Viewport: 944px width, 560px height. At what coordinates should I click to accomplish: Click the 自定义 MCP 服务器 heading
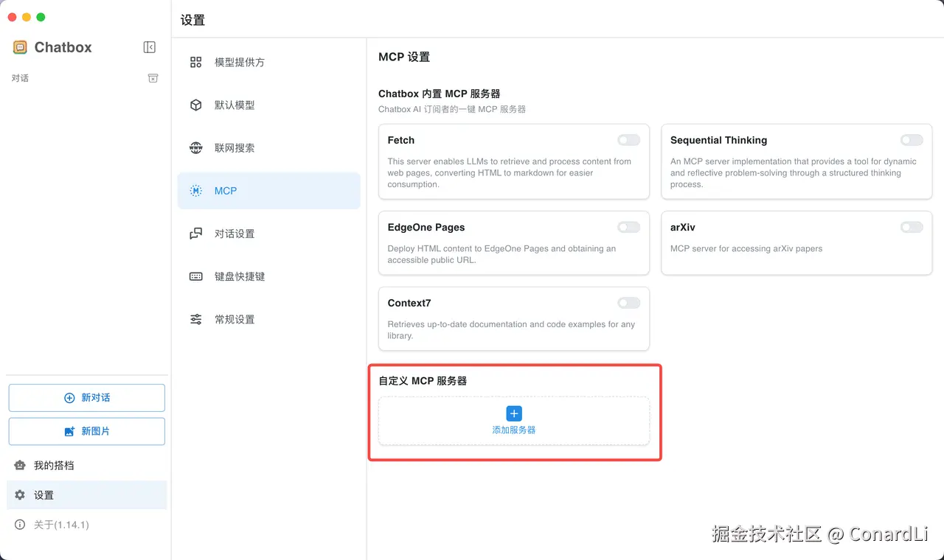click(423, 381)
